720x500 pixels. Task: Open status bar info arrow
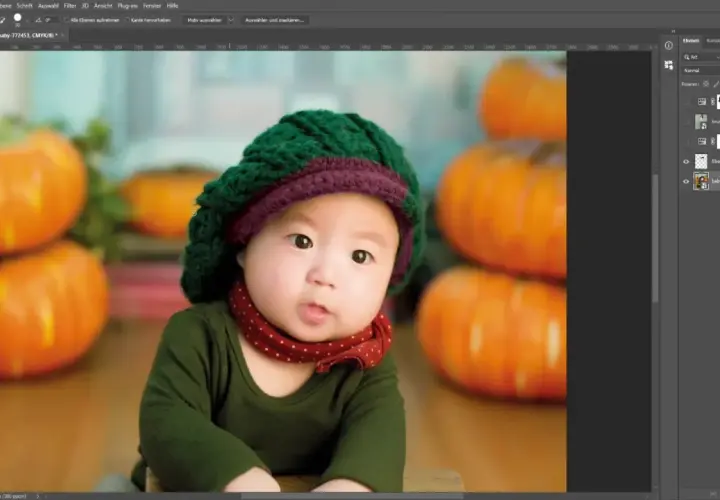[x=38, y=496]
